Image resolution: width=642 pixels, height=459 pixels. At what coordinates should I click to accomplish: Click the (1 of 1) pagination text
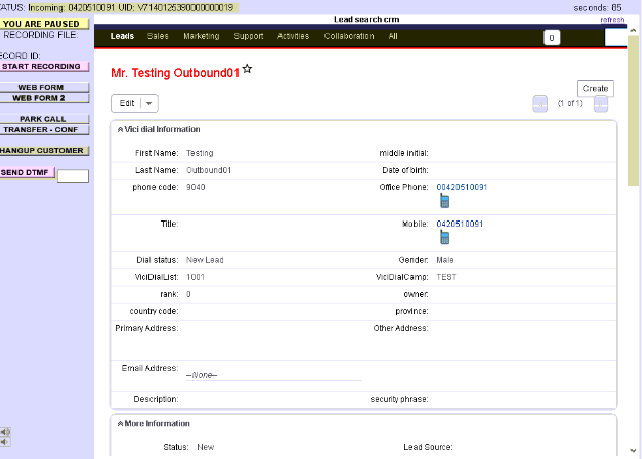point(570,103)
